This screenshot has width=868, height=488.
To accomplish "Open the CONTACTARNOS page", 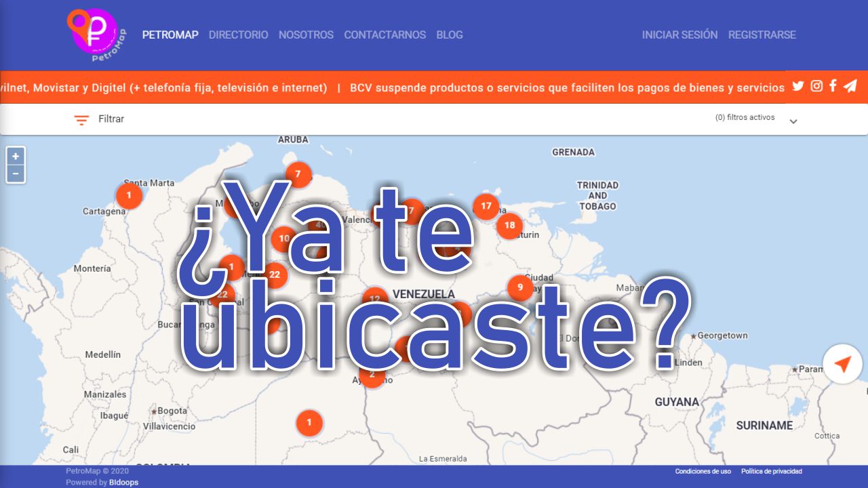I will pos(384,35).
